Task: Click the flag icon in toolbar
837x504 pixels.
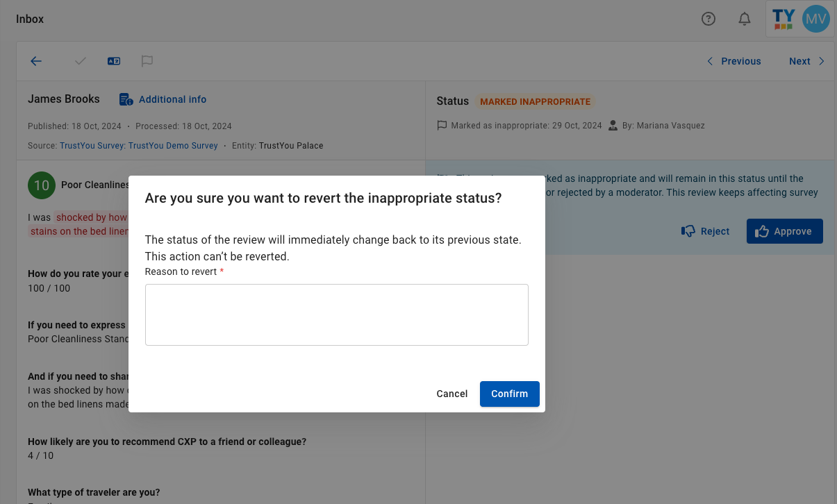Action: [x=147, y=61]
